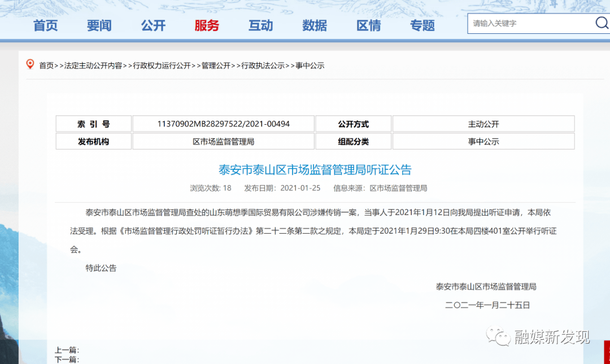Open 法定主动公开内容 breadcrumb link
Image resolution: width=610 pixels, height=364 pixels.
point(93,65)
